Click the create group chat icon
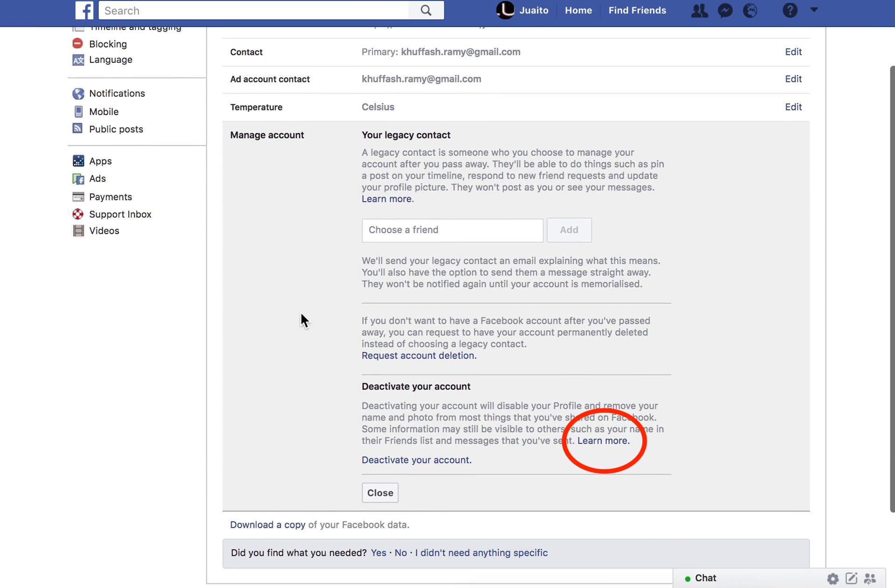Image resolution: width=895 pixels, height=588 pixels. [x=870, y=579]
